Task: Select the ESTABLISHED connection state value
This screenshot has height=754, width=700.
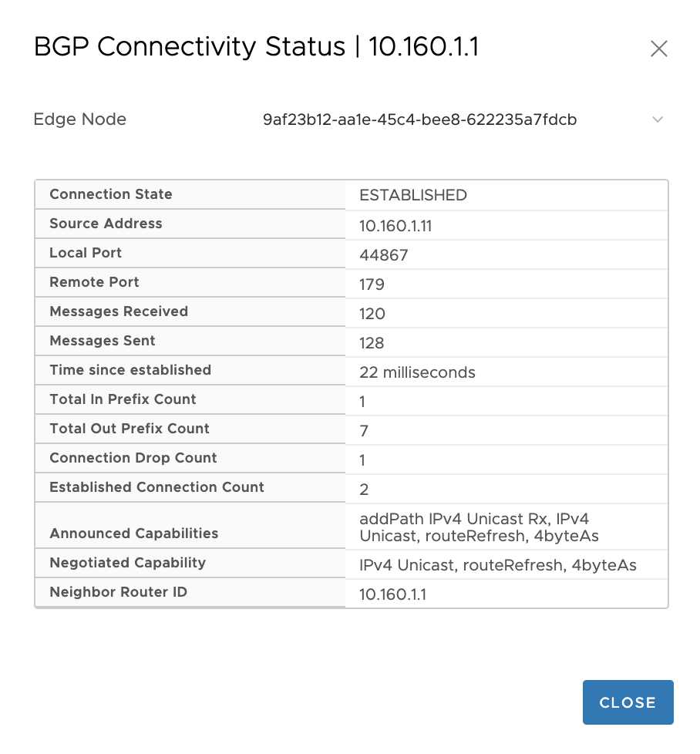Action: click(x=413, y=195)
